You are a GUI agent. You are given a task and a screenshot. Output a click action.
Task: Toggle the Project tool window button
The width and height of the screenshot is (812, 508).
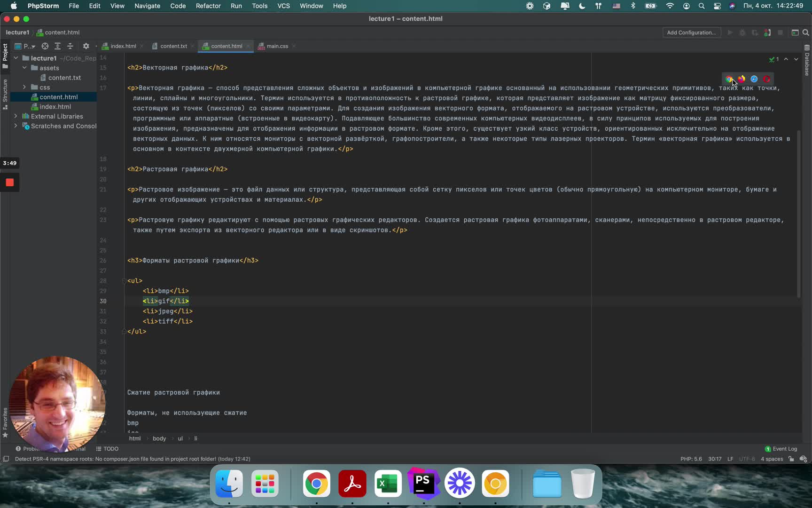(x=5, y=56)
